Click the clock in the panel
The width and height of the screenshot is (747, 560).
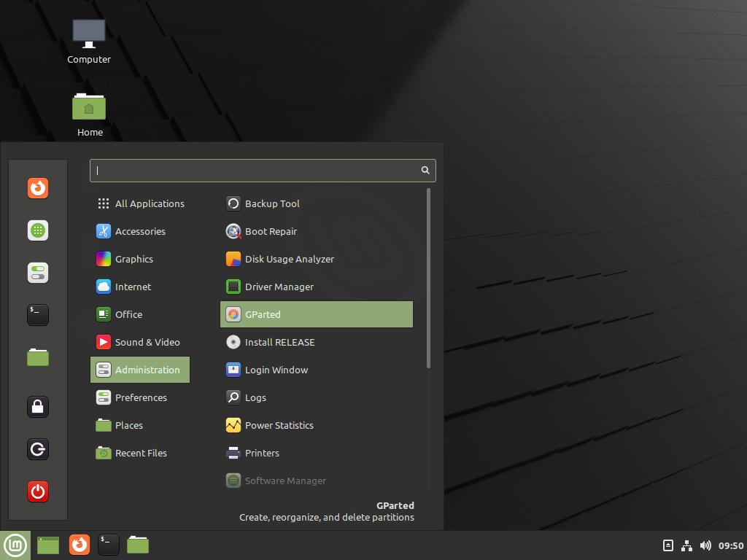tap(730, 545)
